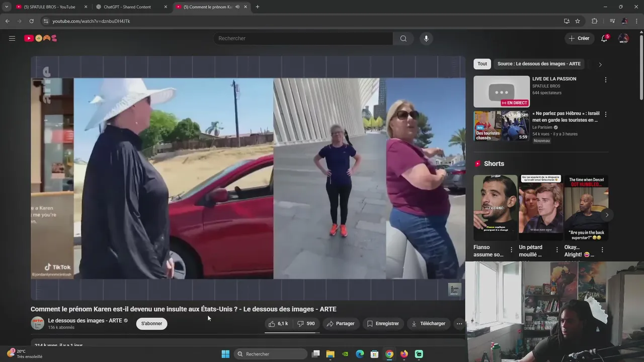Viewport: 644px width, 362px height.
Task: Open the YouTube hamburger guide menu
Action: pos(12,38)
